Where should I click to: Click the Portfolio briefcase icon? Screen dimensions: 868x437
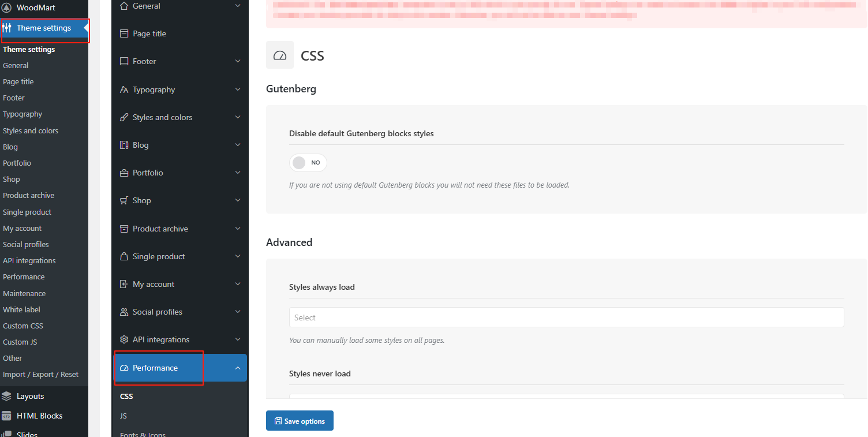coord(124,173)
